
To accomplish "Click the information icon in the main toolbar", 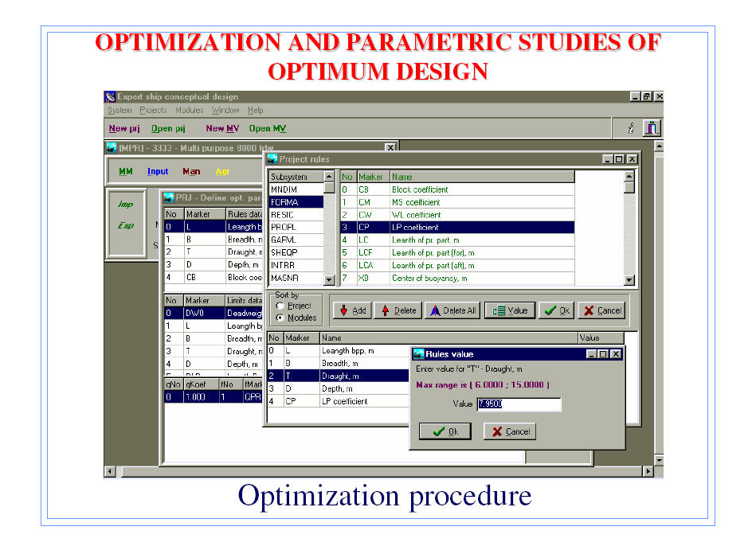I will tap(631, 128).
